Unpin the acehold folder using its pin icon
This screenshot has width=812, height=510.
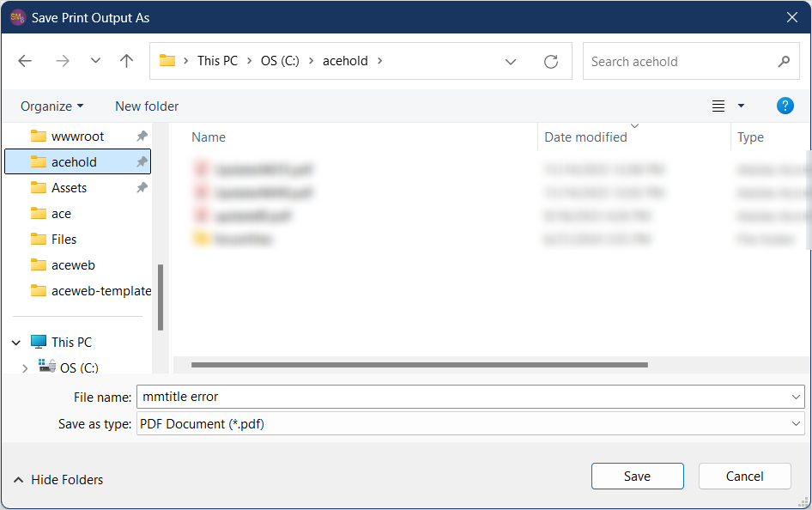tap(142, 161)
